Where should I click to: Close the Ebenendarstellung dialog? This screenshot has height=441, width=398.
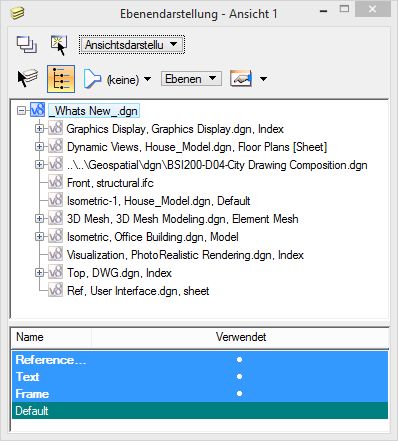tap(372, 9)
